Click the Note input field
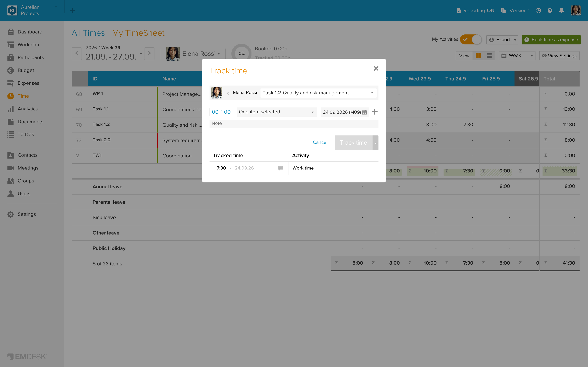Screen dimensions: 588x367 pyautogui.click(x=294, y=124)
